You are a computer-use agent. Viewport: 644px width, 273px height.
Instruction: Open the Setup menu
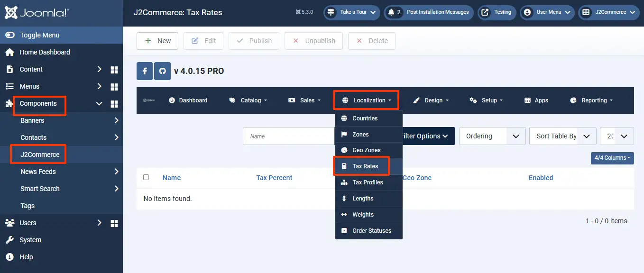pos(486,100)
